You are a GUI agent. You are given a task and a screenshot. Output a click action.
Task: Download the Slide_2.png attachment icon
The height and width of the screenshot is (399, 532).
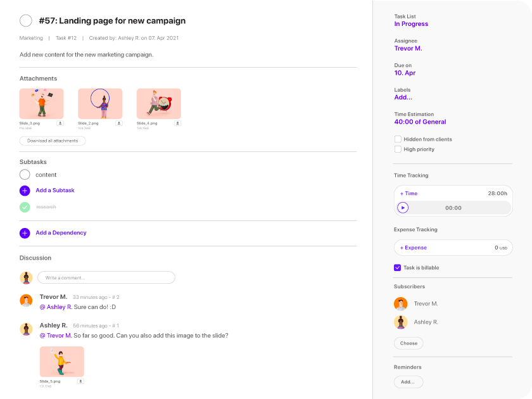click(119, 123)
